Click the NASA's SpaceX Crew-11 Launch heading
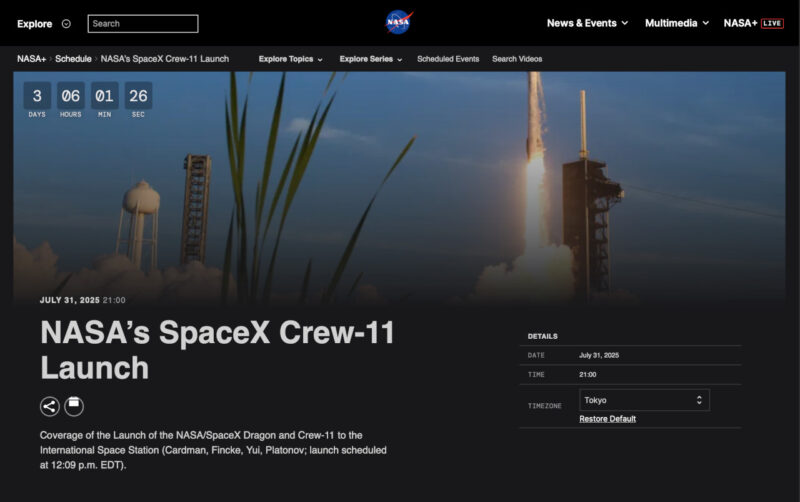 pos(217,350)
